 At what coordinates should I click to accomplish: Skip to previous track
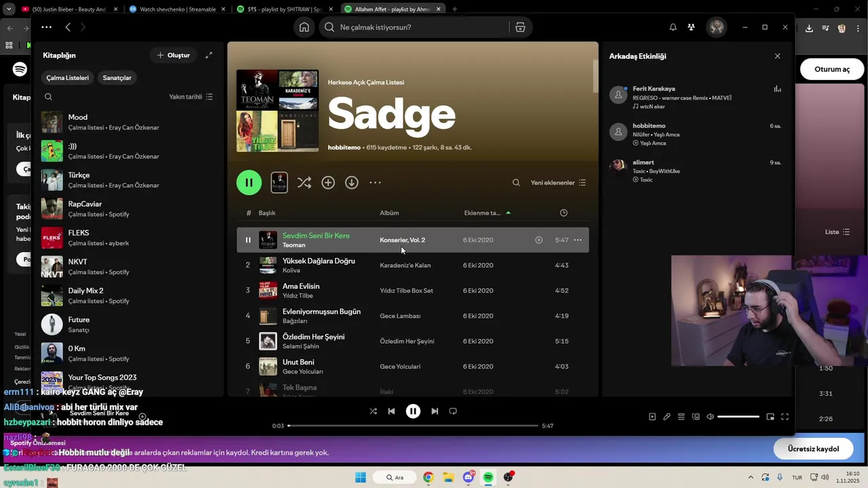pyautogui.click(x=391, y=411)
